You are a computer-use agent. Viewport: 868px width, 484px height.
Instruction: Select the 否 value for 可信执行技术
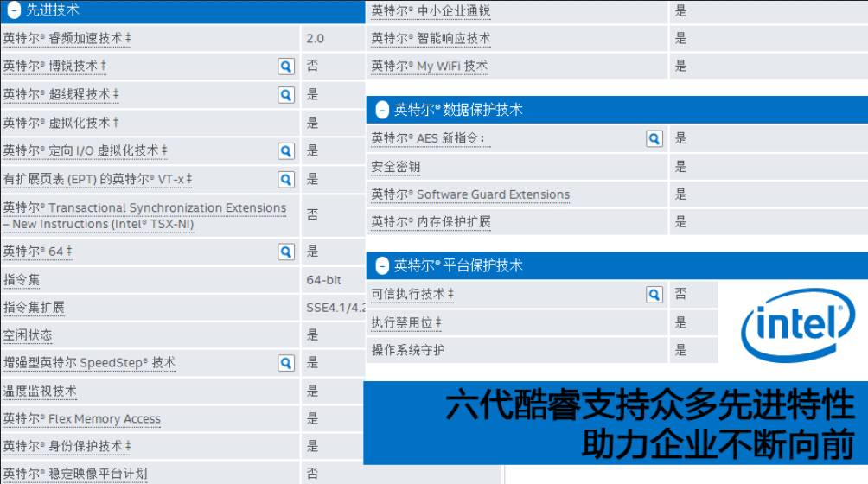tap(680, 294)
